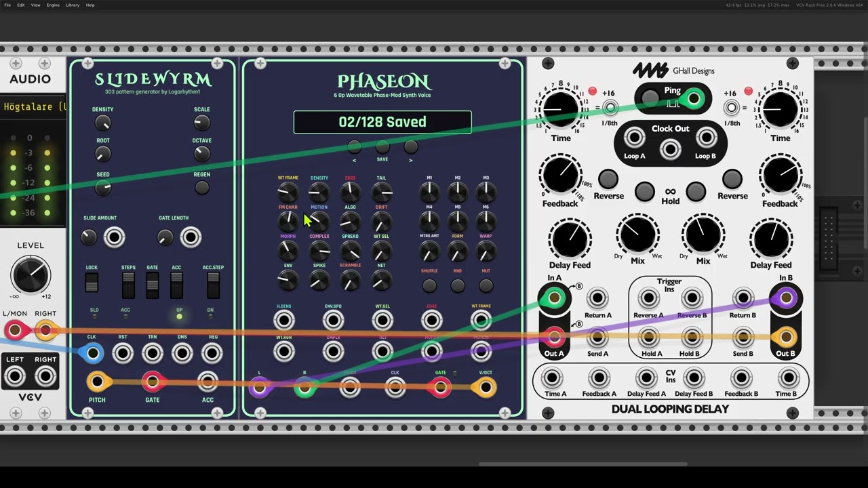Open the Engine menu

click(x=53, y=5)
